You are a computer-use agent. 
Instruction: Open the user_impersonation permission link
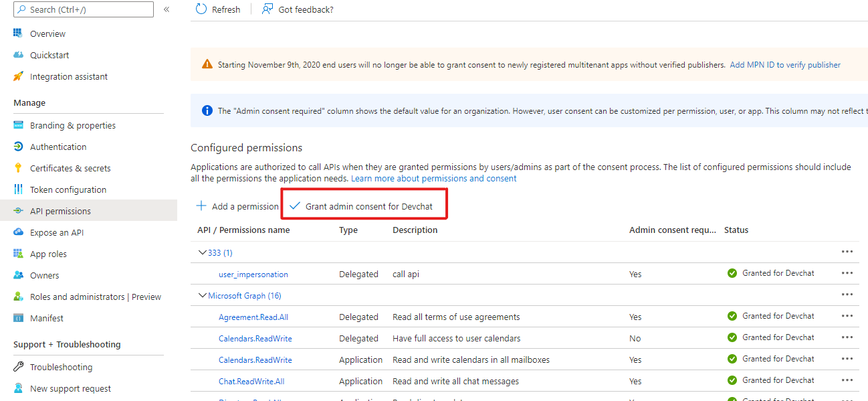tap(253, 274)
